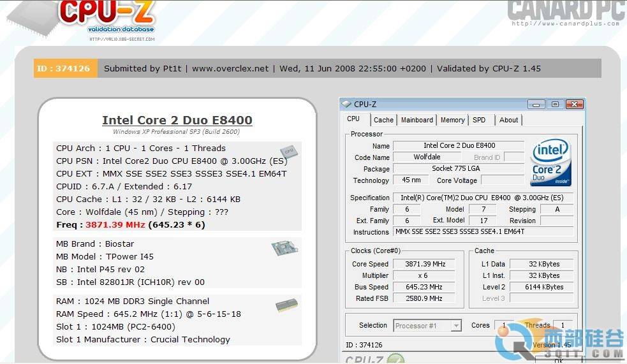Click the Rated FSB value 2580.9 MHz
Image resolution: width=627 pixels, height=364 pixels.
[x=424, y=298]
